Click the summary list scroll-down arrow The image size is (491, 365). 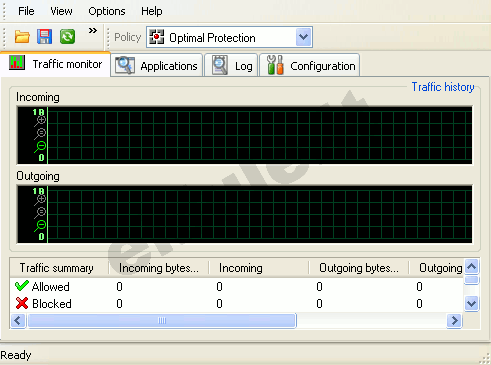click(x=472, y=303)
